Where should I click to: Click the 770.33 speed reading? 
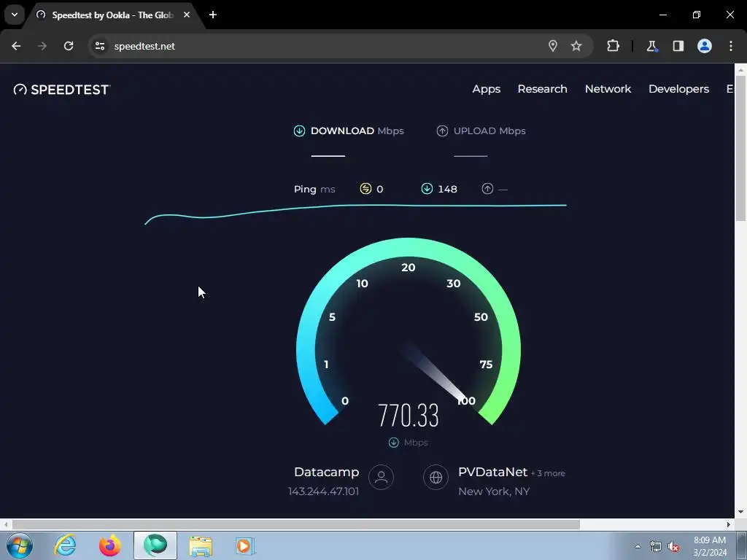[409, 415]
